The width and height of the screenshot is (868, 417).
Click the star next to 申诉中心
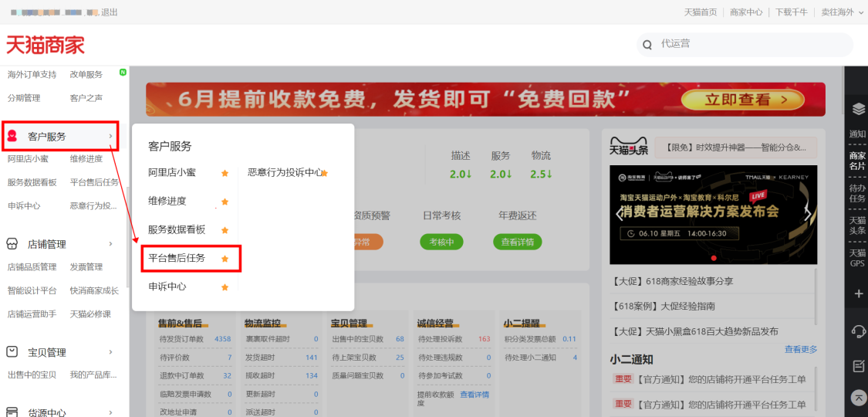point(225,287)
